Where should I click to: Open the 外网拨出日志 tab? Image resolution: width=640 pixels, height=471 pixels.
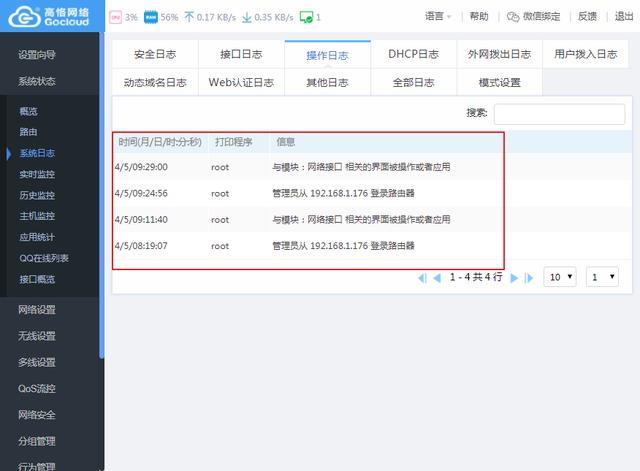coord(500,54)
